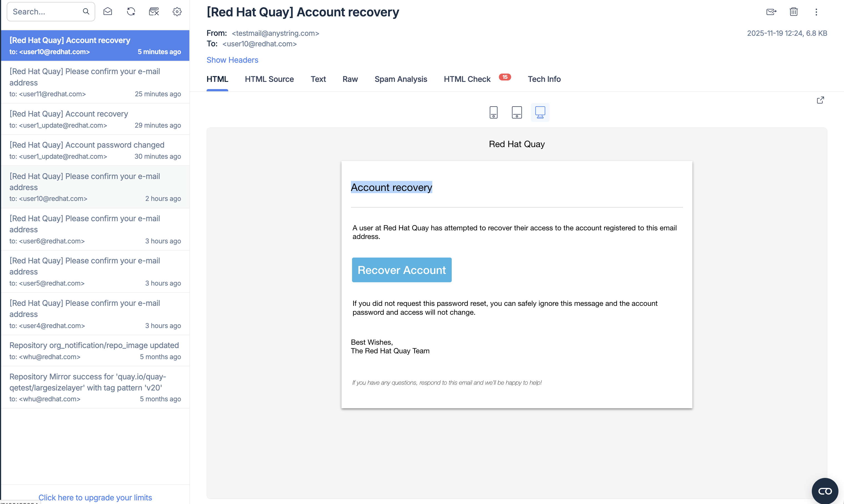Switch preview to mobile phone view
This screenshot has width=844, height=504.
pyautogui.click(x=493, y=112)
